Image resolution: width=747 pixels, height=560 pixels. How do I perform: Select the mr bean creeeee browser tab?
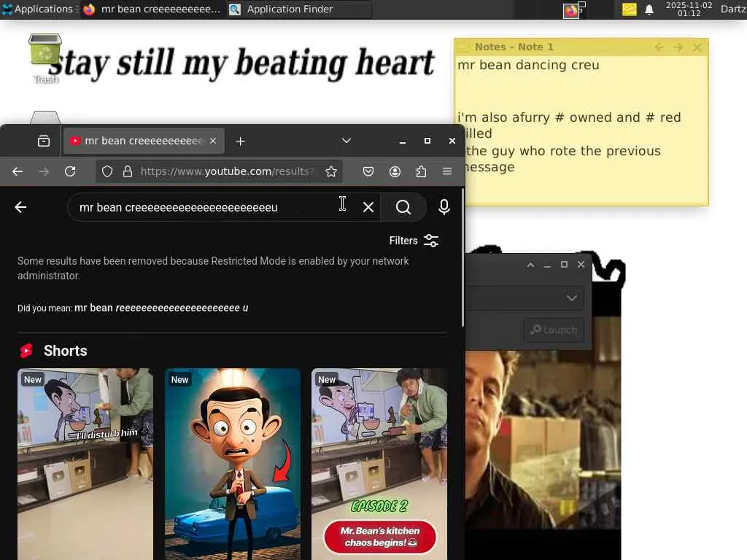144,141
